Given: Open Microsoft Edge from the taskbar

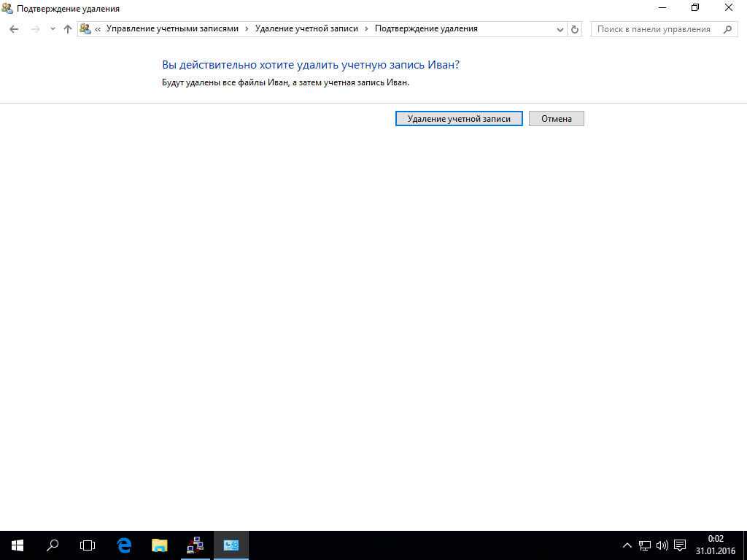Looking at the screenshot, I should 124,545.
